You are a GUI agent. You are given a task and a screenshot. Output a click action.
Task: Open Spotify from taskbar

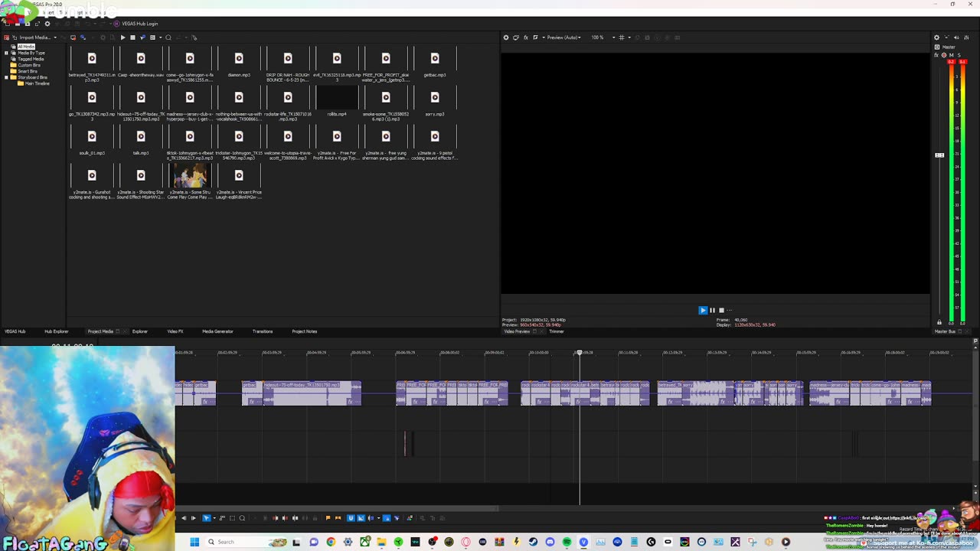(x=567, y=542)
